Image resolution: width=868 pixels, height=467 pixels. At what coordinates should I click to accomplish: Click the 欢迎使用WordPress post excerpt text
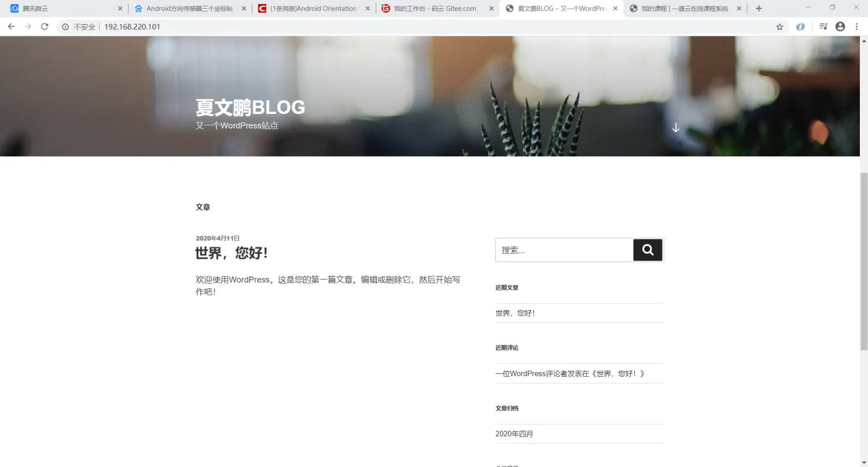pos(328,286)
